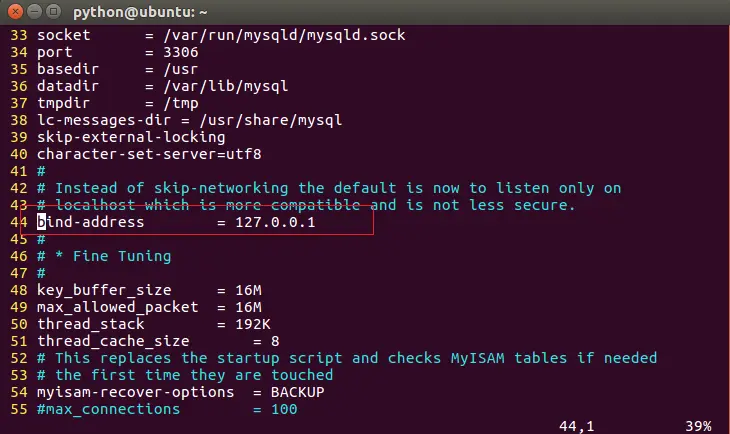Click the minimize window button
The image size is (730, 434).
click(34, 11)
